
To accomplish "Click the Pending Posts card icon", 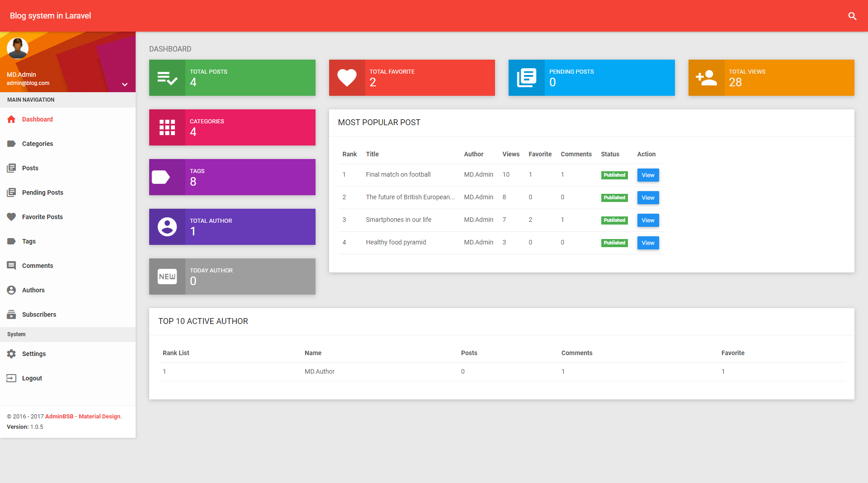I will tap(527, 78).
